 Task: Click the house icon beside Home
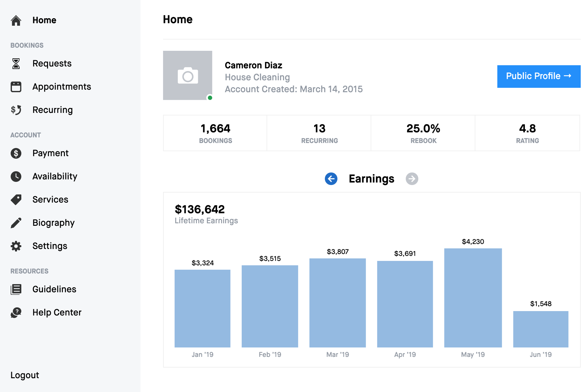tap(16, 20)
